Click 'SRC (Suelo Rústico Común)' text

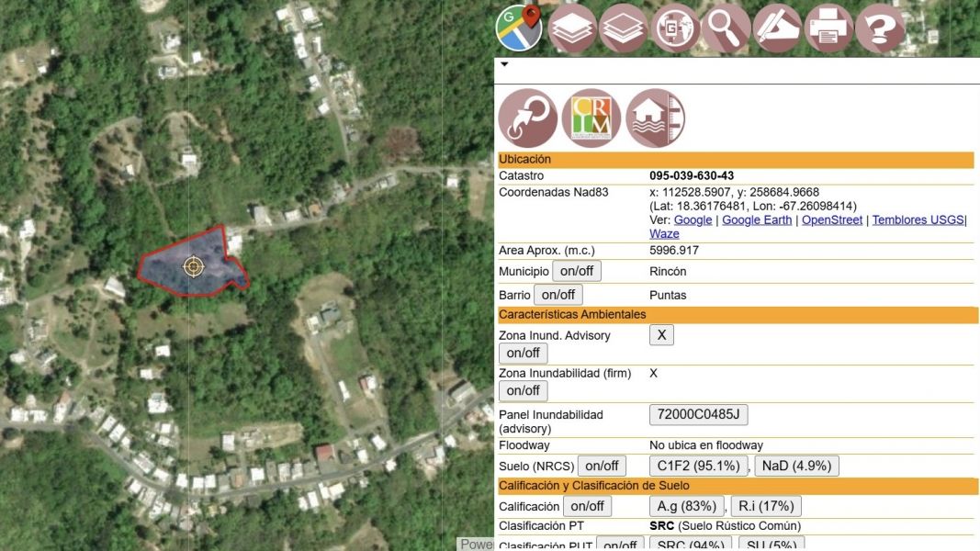(x=725, y=526)
